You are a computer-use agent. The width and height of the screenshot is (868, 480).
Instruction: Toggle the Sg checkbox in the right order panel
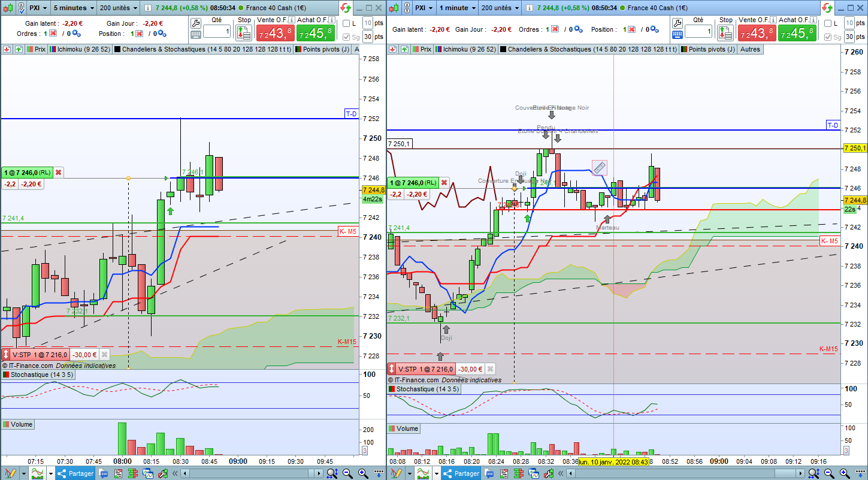(828, 37)
